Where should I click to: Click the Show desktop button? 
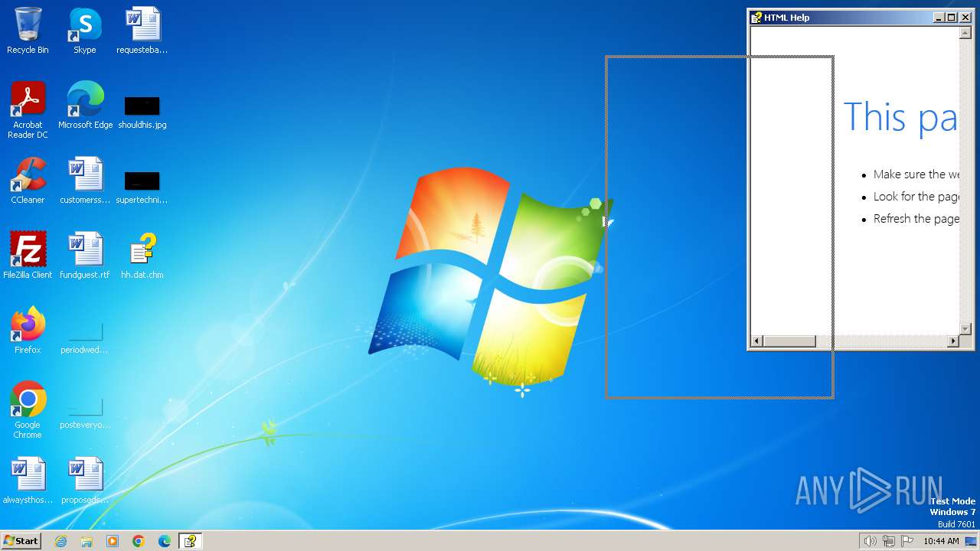click(972, 541)
